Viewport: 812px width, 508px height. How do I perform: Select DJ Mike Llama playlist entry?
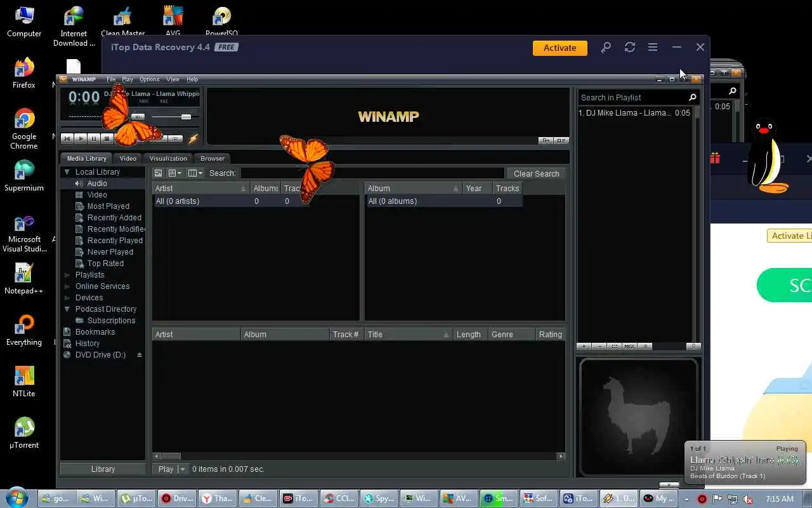click(x=634, y=113)
